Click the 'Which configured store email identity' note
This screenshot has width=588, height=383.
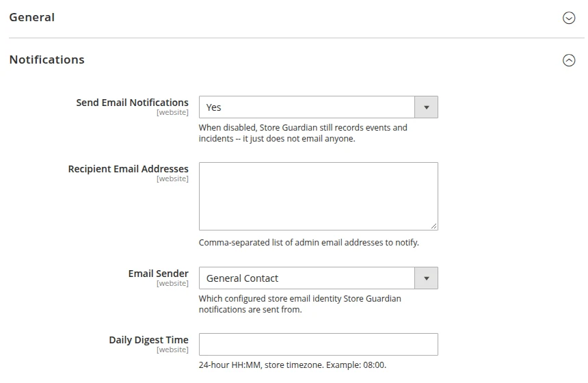[x=300, y=304]
